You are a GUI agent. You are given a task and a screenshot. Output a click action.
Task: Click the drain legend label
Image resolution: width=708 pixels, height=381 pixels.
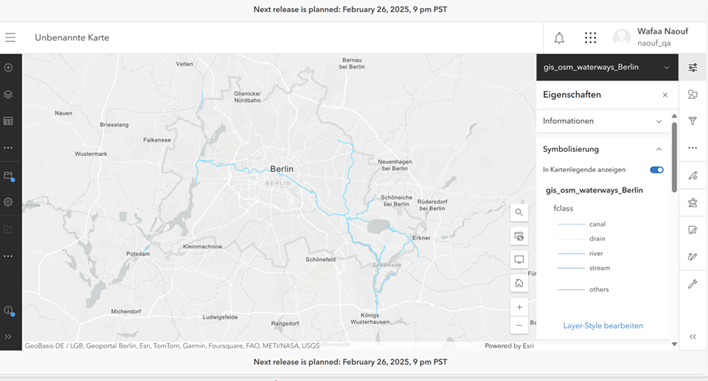[597, 238]
